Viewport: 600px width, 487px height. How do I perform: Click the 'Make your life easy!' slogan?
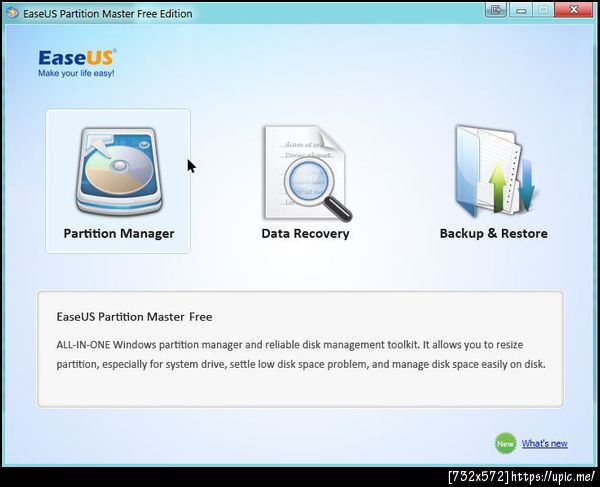(x=76, y=73)
